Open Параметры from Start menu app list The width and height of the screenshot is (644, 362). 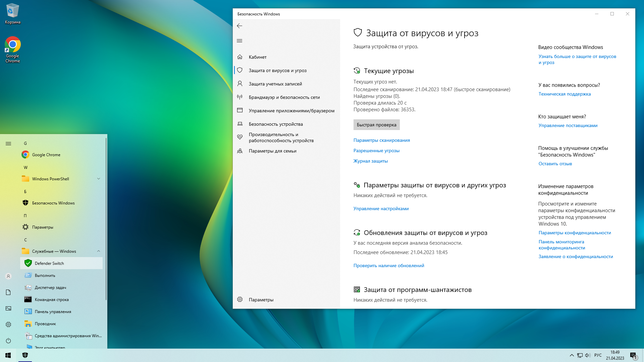click(x=61, y=227)
